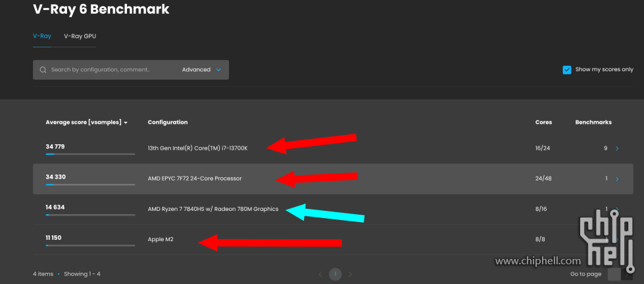Click the 11 150 average score
The image size is (644, 284).
pos(55,237)
